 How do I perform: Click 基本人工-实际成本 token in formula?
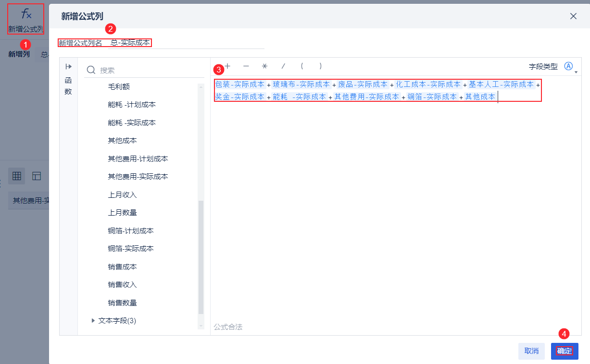(502, 85)
